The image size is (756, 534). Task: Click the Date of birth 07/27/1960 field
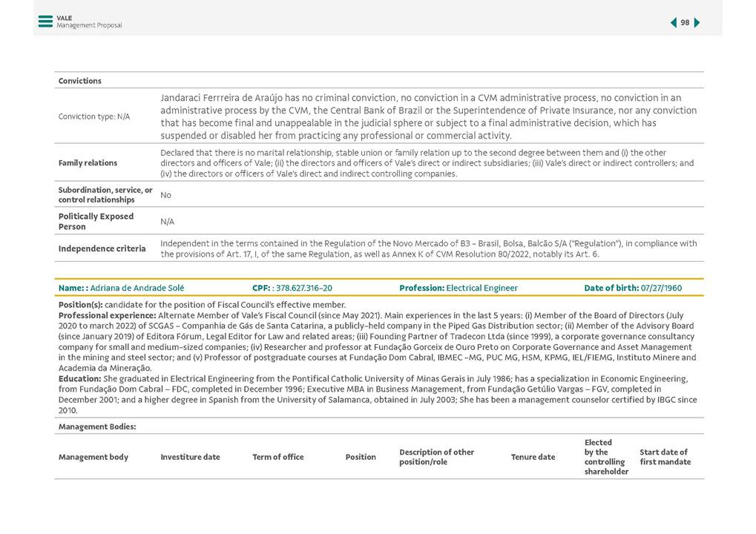[632, 288]
